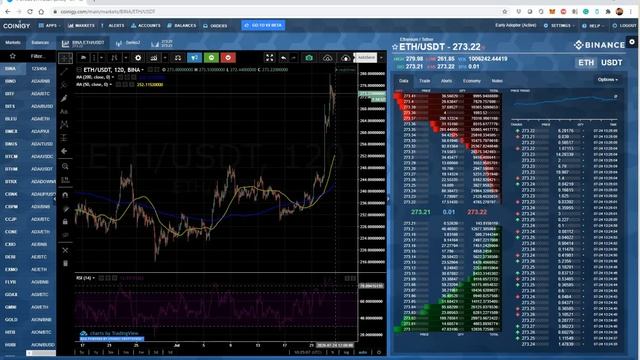Image resolution: width=640 pixels, height=360 pixels.
Task: Open the indicators chart icon
Action: coord(154,58)
